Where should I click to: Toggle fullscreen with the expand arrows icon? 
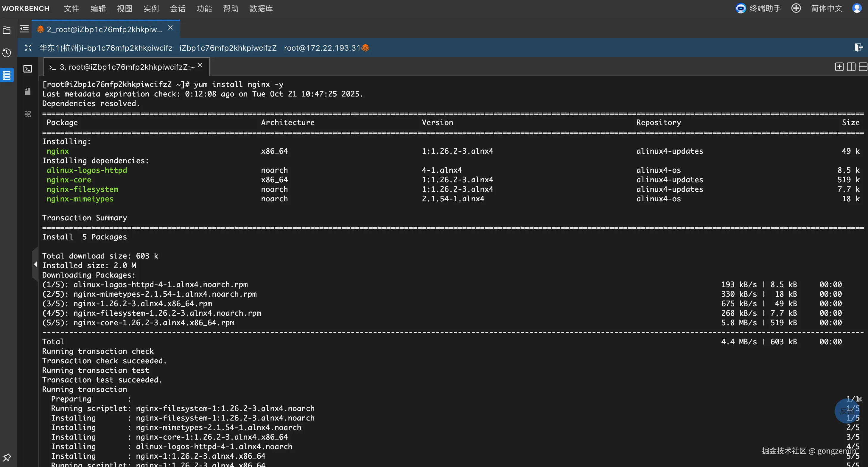click(x=28, y=48)
